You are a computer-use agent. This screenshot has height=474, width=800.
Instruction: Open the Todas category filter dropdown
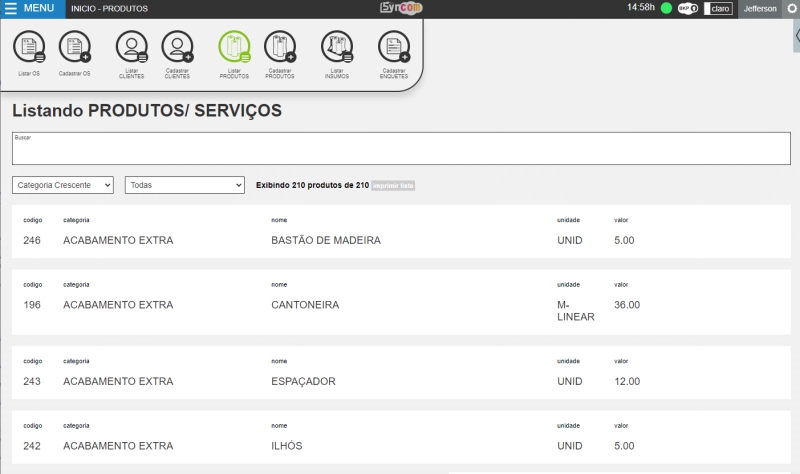point(185,185)
